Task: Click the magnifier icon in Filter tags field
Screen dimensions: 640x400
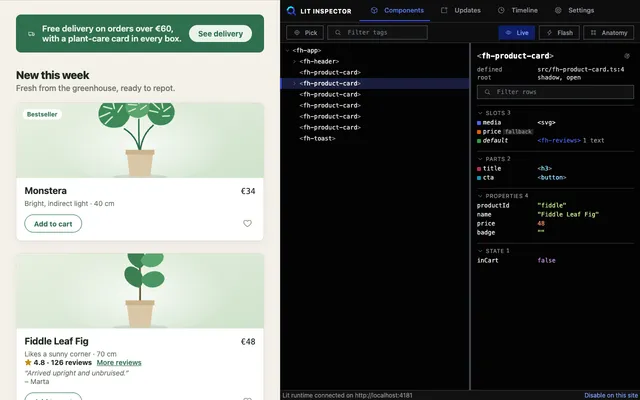Action: pos(338,33)
